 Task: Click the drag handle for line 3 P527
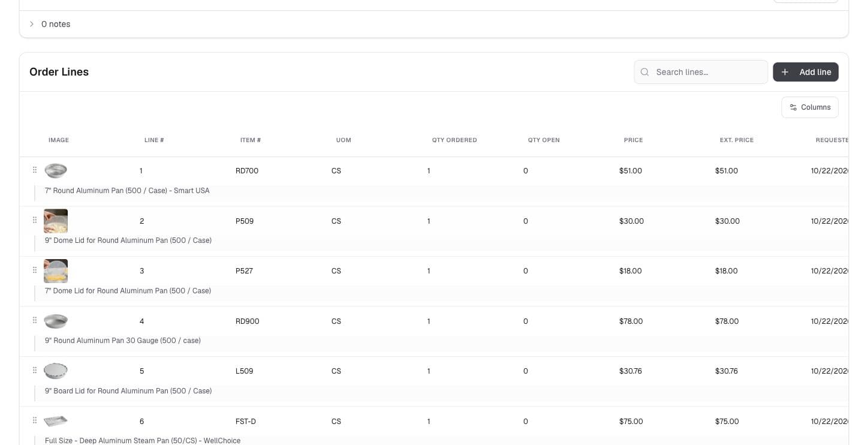coord(35,270)
